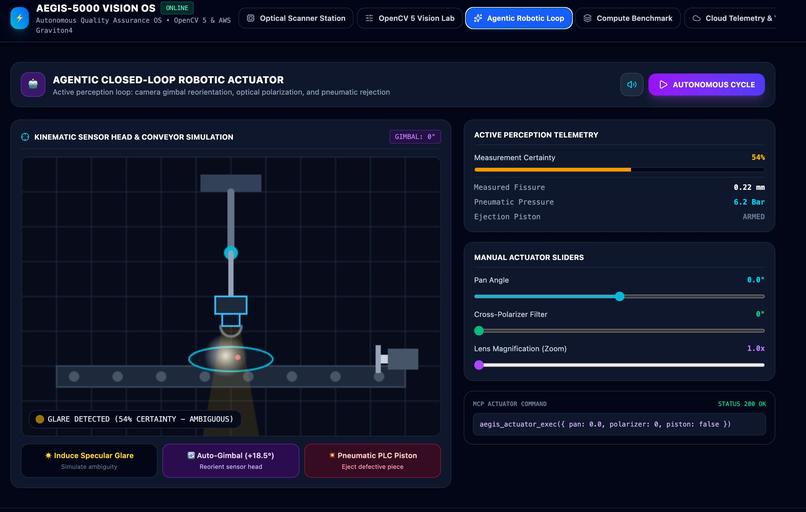
Task: Click the 1.0x zoom value
Action: (x=756, y=348)
